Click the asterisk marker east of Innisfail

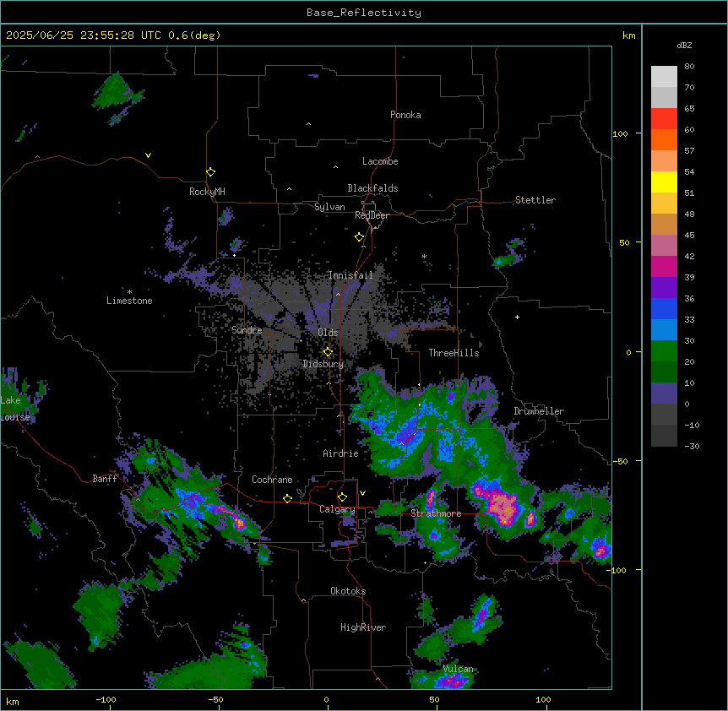click(424, 257)
